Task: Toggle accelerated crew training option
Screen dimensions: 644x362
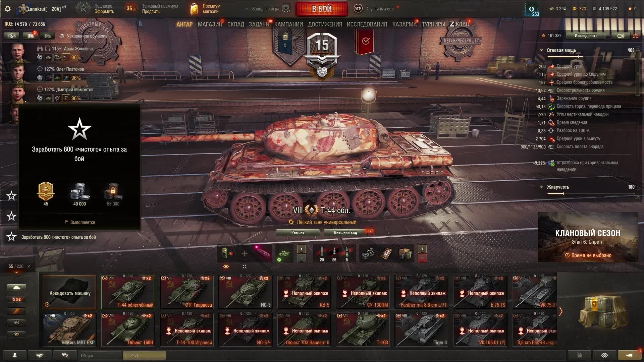Action: [83, 36]
